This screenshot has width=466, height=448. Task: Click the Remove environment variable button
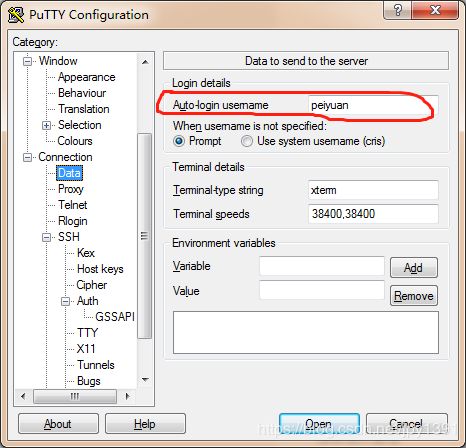coord(414,296)
